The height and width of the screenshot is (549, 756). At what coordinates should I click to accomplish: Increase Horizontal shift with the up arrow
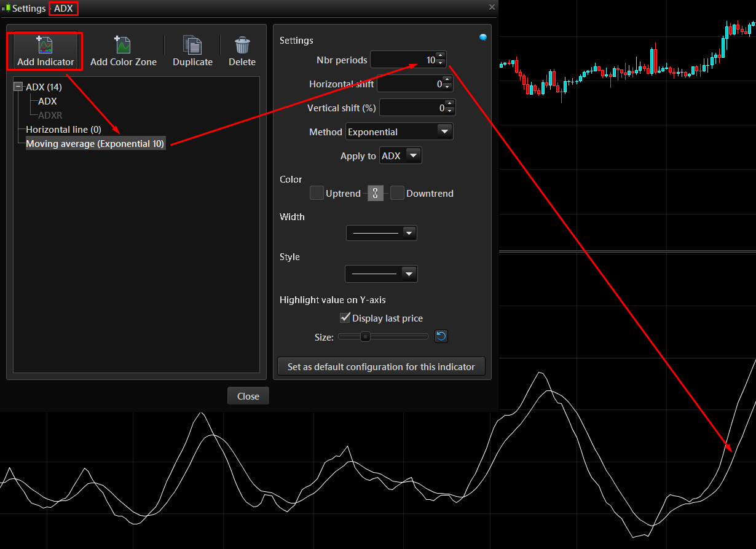447,80
